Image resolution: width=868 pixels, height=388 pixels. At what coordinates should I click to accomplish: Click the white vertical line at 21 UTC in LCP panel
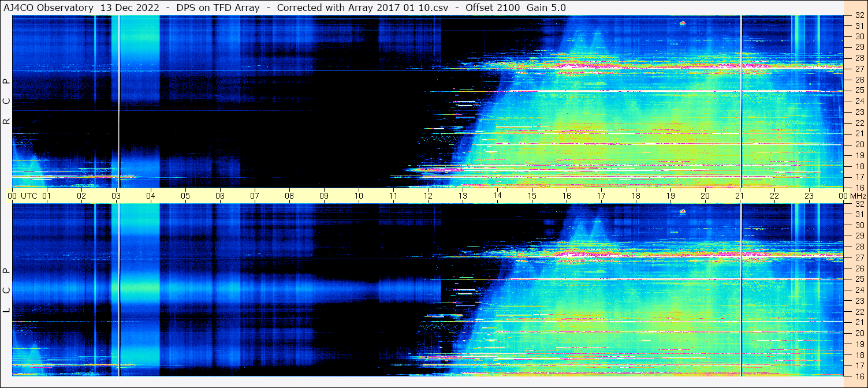(x=741, y=289)
